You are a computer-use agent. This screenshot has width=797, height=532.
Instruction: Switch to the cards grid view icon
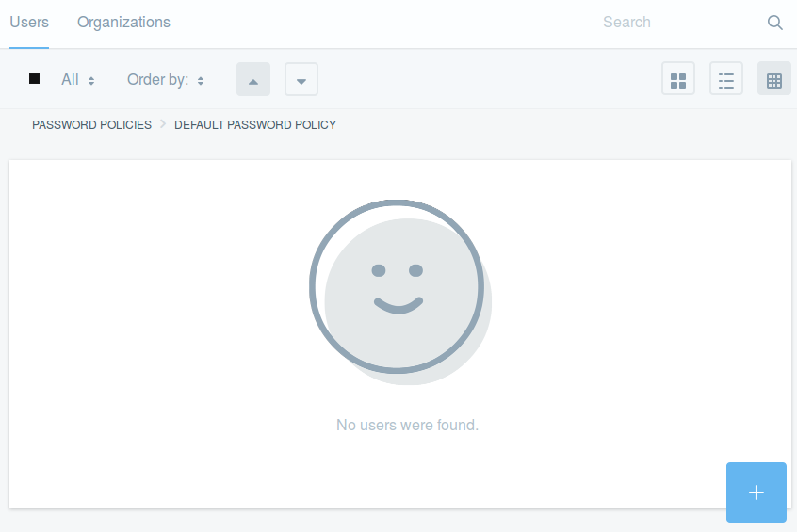click(x=678, y=79)
